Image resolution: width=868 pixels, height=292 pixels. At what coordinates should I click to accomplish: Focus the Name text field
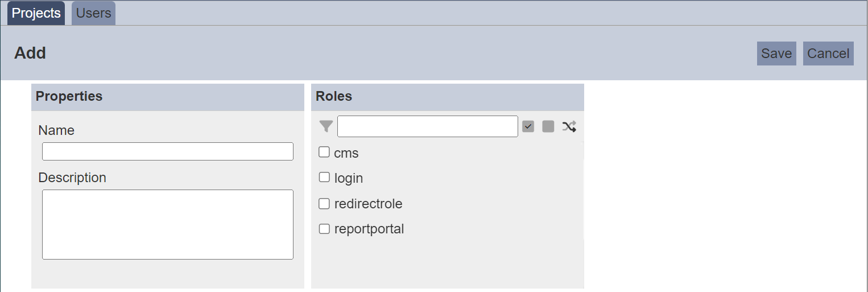click(x=168, y=151)
